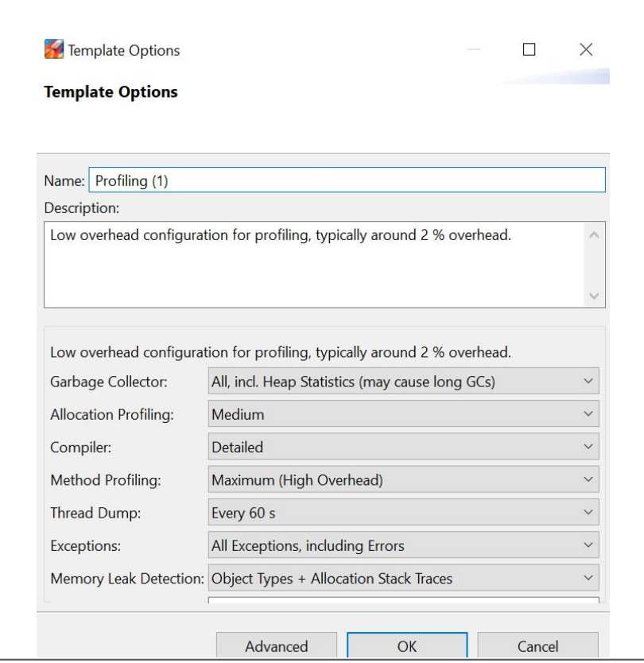644x663 pixels.
Task: Expand the Allocation Profiling combo box
Action: pyautogui.click(x=403, y=414)
